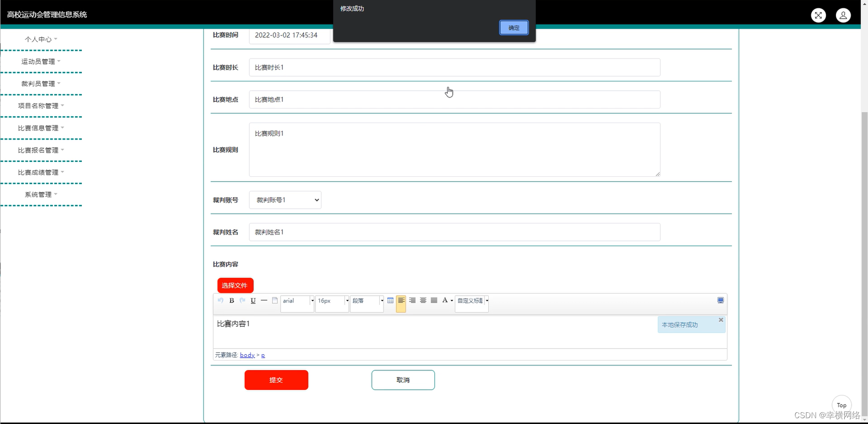Viewport: 868px width, 424px height.
Task: Click the redo icon in editor toolbar
Action: pyautogui.click(x=242, y=300)
